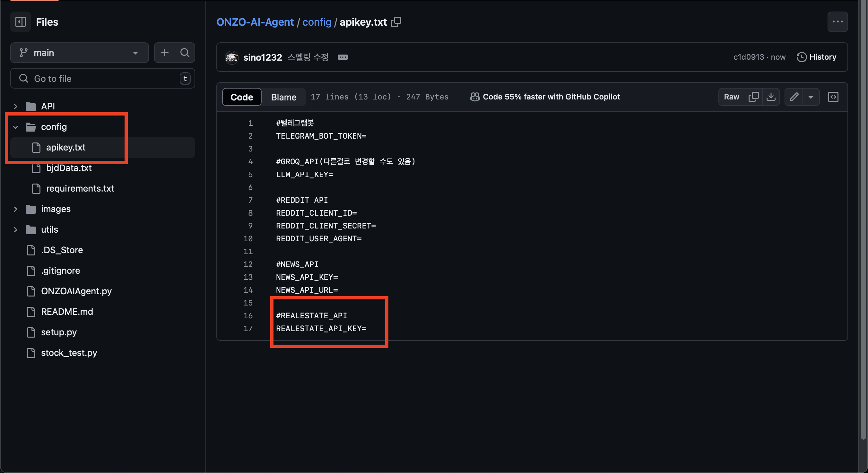
Task: Click the pencil edit file icon
Action: [794, 97]
